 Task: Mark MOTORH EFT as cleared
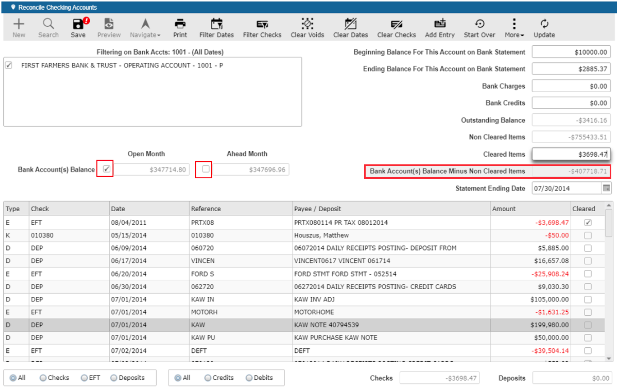pyautogui.click(x=588, y=312)
